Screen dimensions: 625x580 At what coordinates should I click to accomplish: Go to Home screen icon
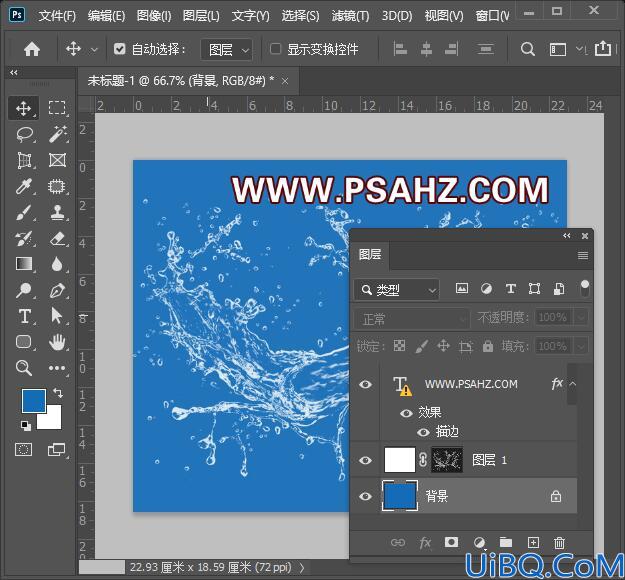click(32, 49)
